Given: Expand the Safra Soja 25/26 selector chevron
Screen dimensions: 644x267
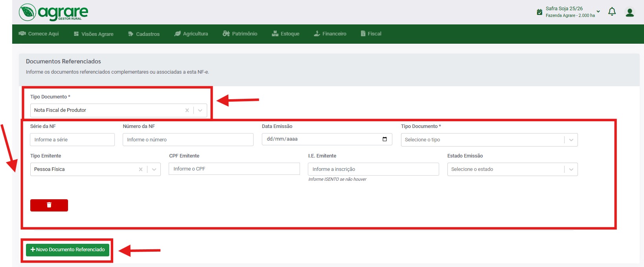Looking at the screenshot, I should (598, 11).
